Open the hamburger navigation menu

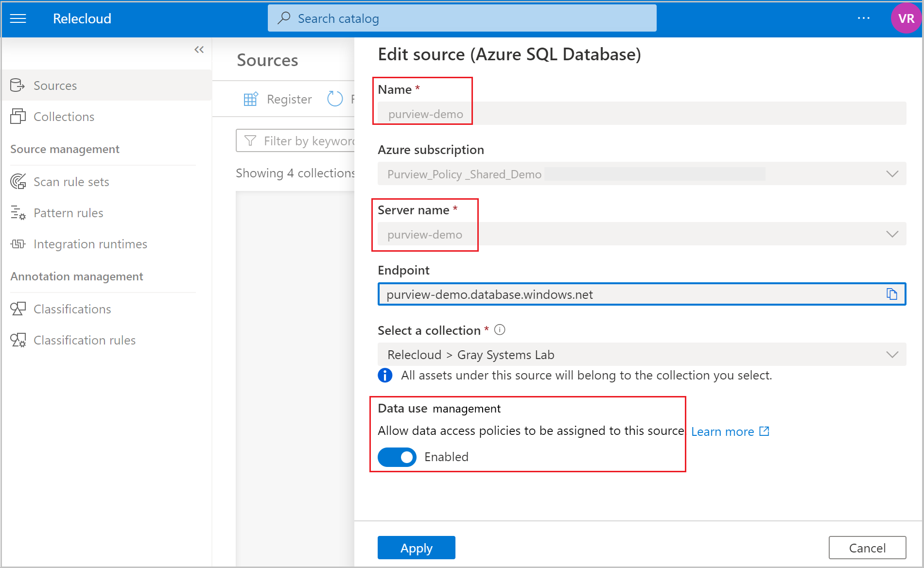tap(17, 18)
